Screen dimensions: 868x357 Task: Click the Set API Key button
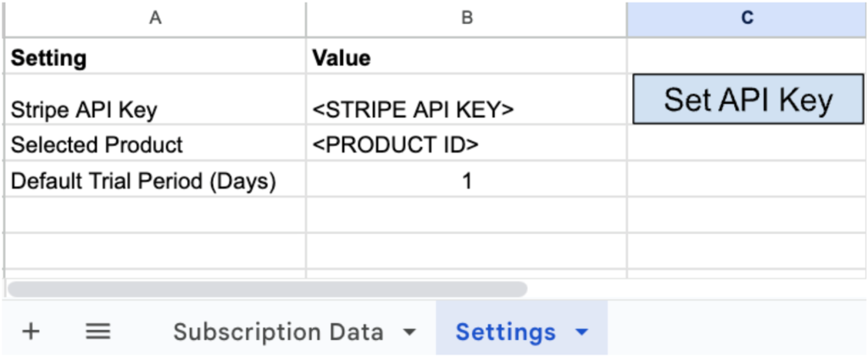coord(748,99)
